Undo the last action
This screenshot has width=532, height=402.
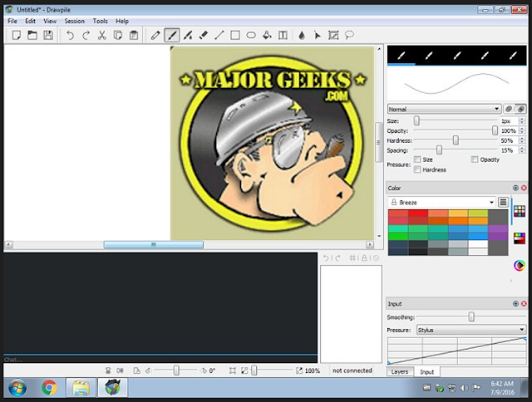[x=70, y=35]
